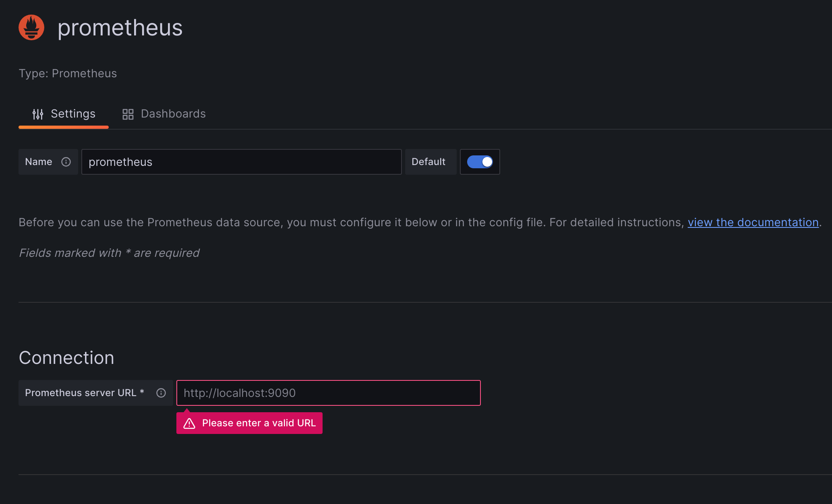Click the circled info icon in the Name row
The width and height of the screenshot is (832, 504).
(66, 162)
